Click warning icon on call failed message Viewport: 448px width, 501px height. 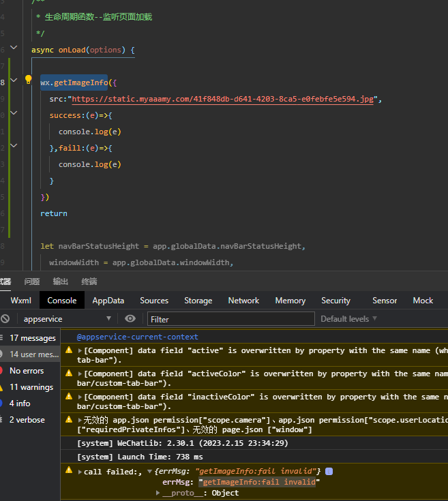click(x=69, y=470)
